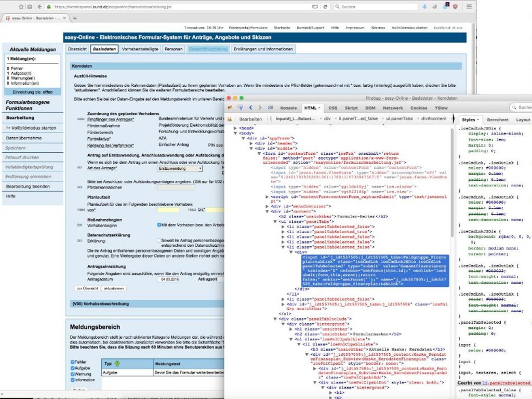This screenshot has width=532, height=399.
Task: Switch to the Vorhabenbeteiligte form tab
Action: (140, 49)
